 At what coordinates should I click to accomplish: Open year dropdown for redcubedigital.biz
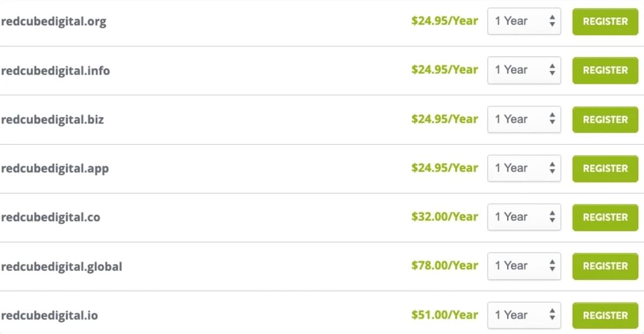(x=524, y=120)
